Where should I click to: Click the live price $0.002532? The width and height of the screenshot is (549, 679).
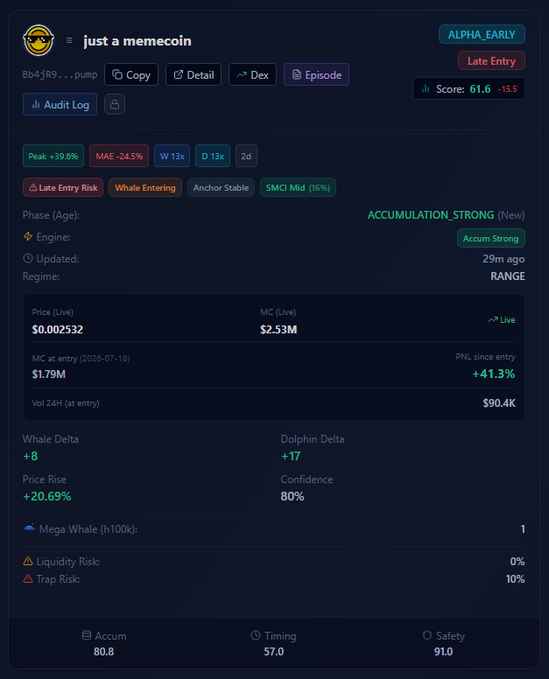pos(58,330)
